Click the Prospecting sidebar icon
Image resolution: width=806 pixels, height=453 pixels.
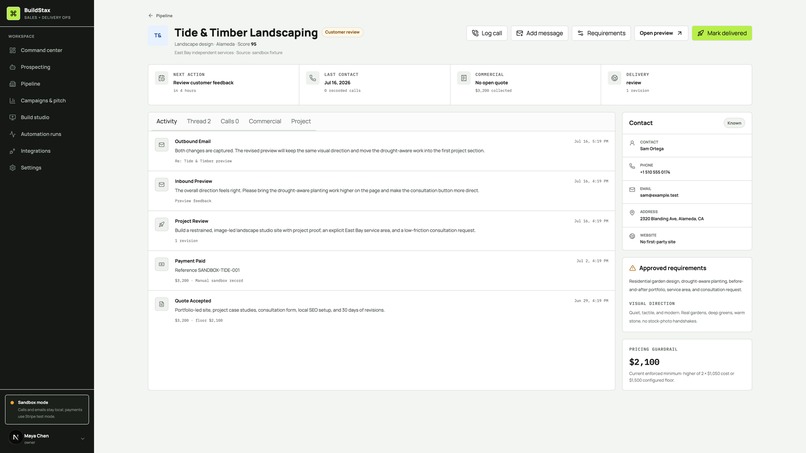(12, 67)
